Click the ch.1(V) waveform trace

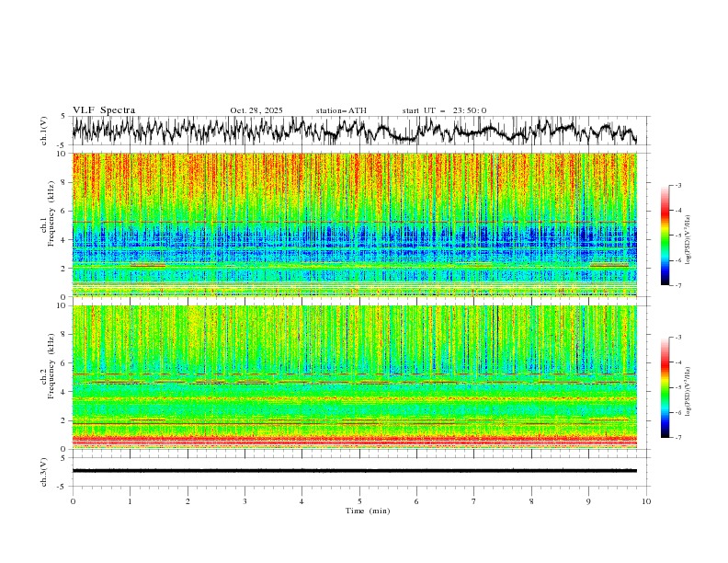coord(354,131)
